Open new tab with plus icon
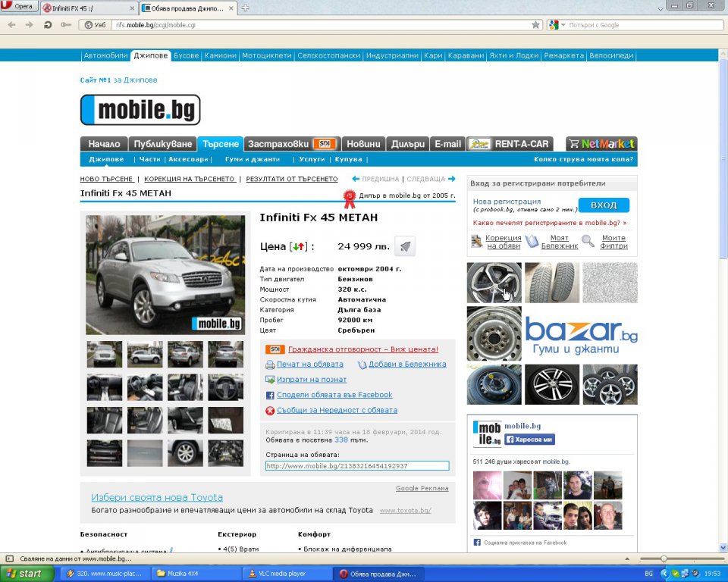The image size is (728, 582). [x=245, y=8]
